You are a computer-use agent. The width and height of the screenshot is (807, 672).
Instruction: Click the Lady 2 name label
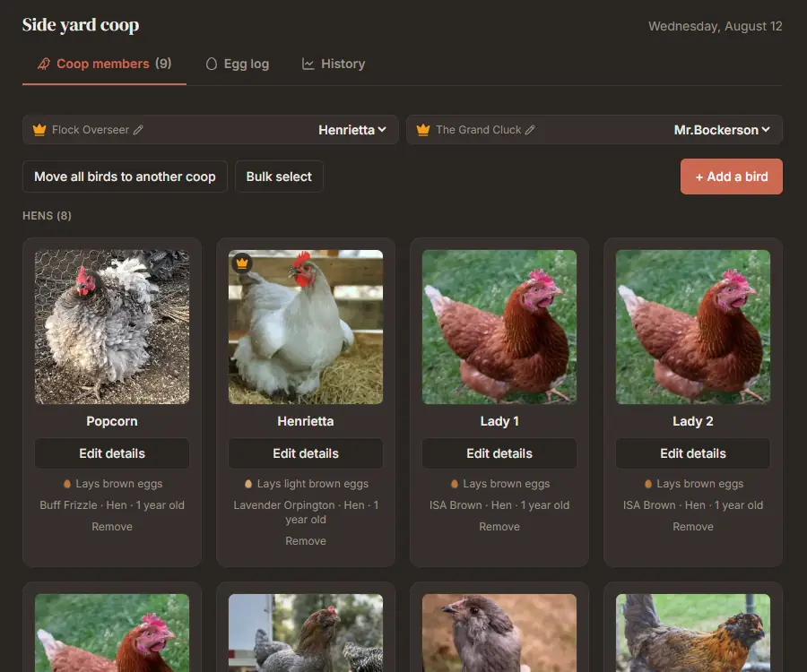click(x=693, y=422)
